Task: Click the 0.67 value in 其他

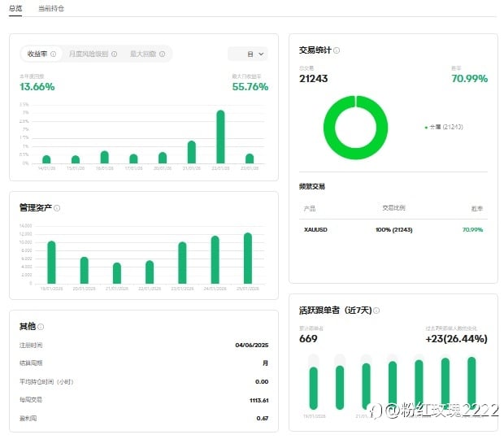Action: pos(263,419)
